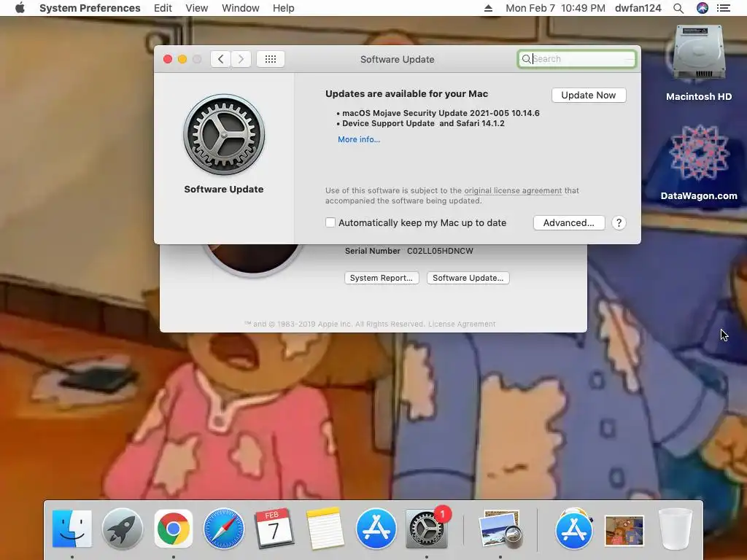Open the dwfan124 user menu

click(x=638, y=8)
